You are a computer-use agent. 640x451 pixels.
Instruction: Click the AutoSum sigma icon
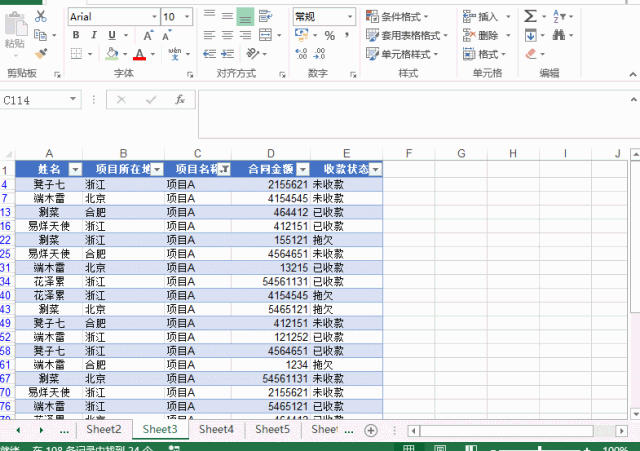pos(530,16)
